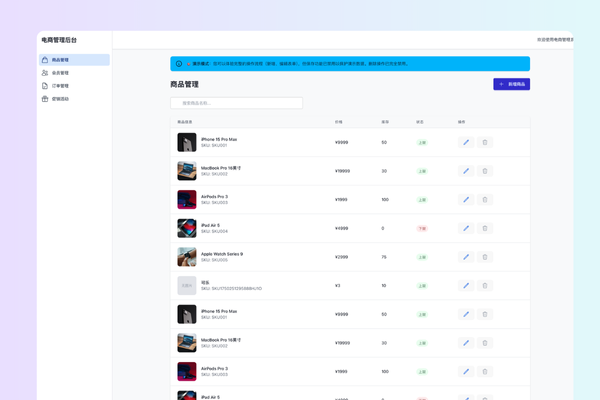Viewport: 600px width, 400px height.
Task: Click the stock value 75
Action: [384, 257]
